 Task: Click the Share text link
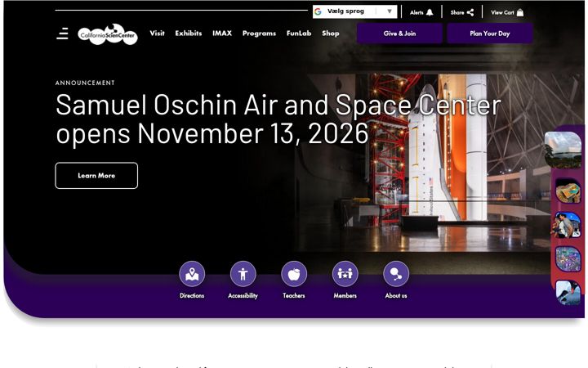tap(457, 12)
